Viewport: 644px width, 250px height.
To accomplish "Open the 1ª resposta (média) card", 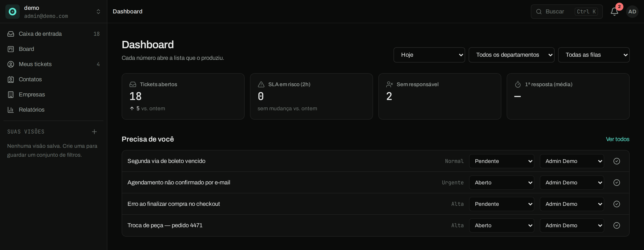I will pyautogui.click(x=568, y=96).
